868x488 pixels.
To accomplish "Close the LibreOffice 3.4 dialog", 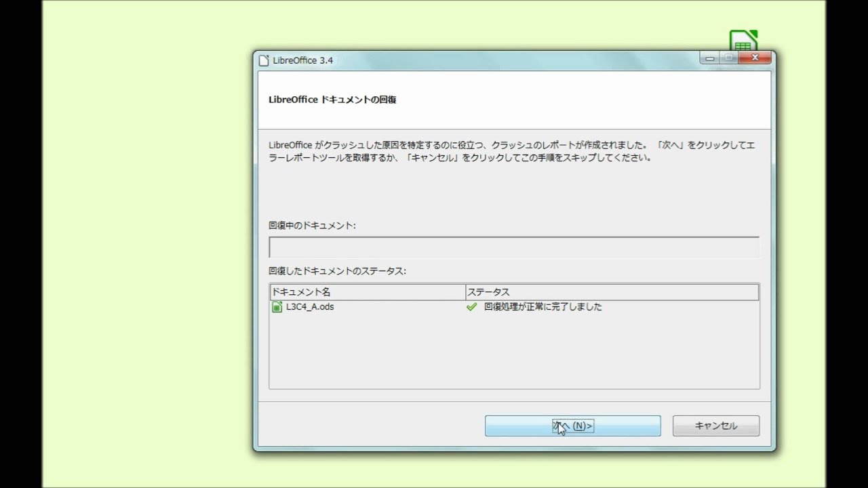I will click(x=755, y=58).
